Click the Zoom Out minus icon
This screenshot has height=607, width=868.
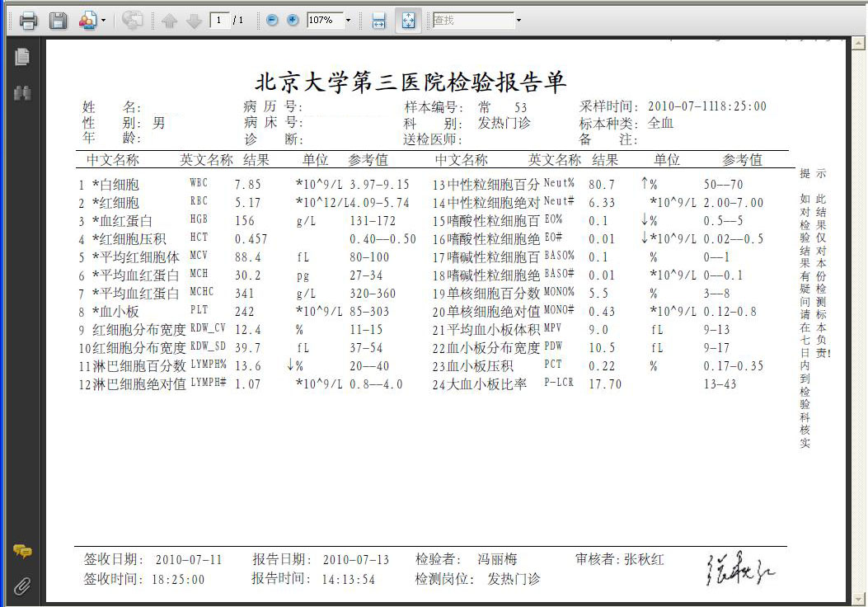coord(270,20)
